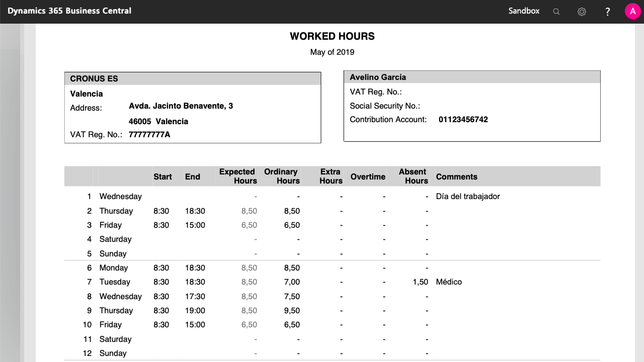Screen dimensions: 644x362
Task: Click the Overtime column header
Action: pos(368,176)
